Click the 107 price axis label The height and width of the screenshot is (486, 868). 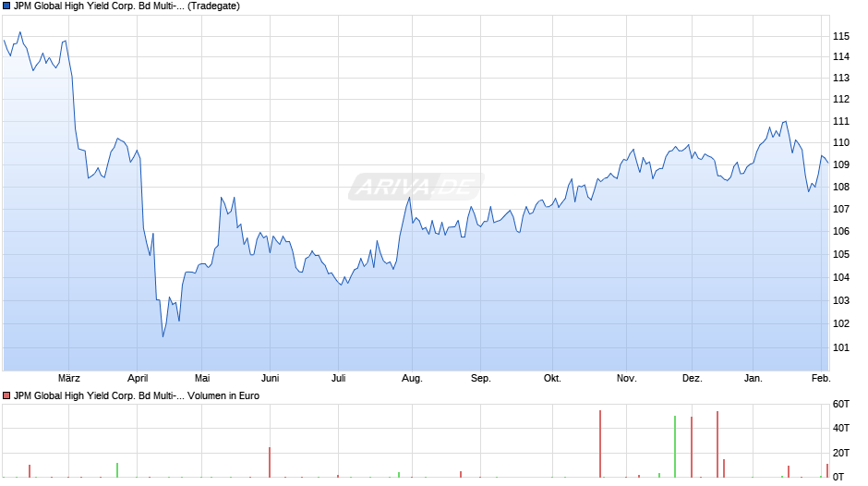(x=841, y=210)
